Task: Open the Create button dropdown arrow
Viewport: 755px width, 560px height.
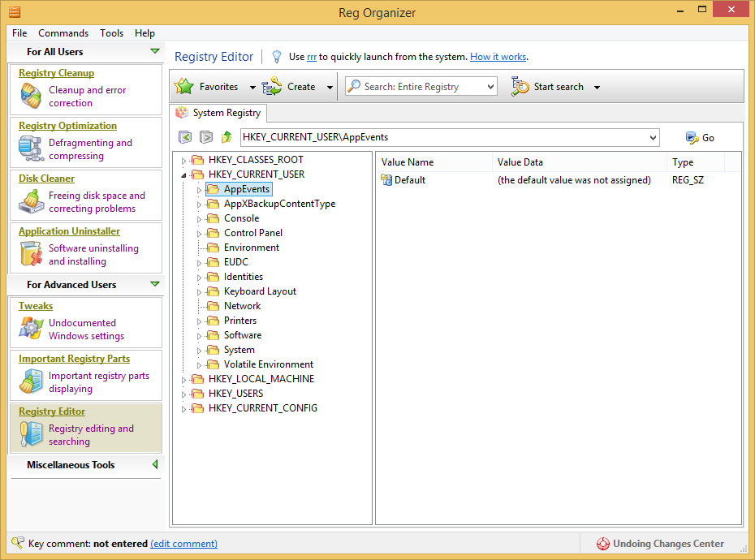Action: (x=330, y=88)
